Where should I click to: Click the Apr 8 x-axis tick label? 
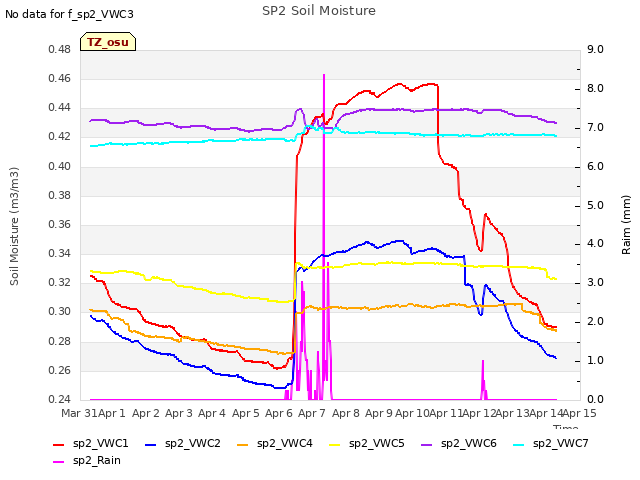346,413
